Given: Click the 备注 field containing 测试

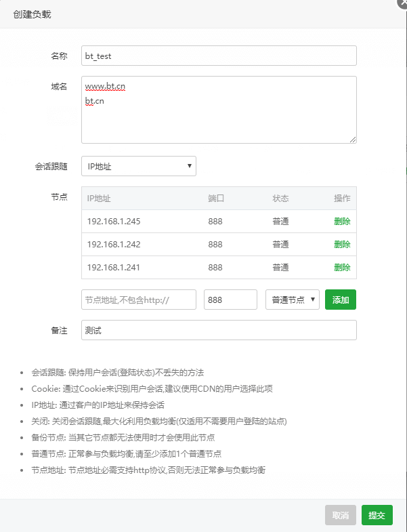Looking at the screenshot, I should click(219, 330).
